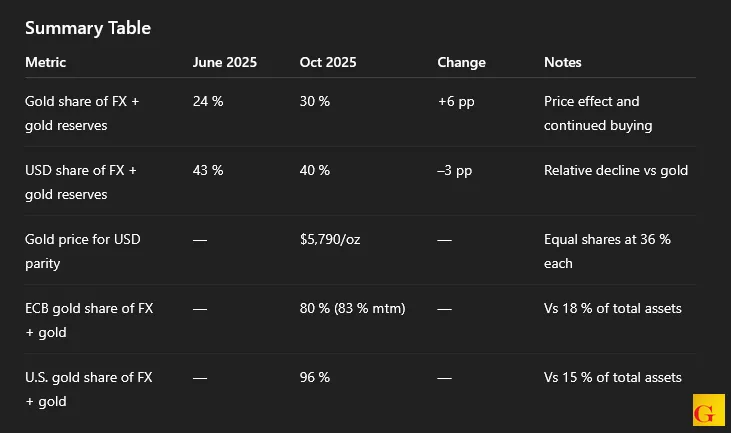Viewport: 731px width, 433px height.
Task: Select the Oct 2025 column header
Action: 329,62
